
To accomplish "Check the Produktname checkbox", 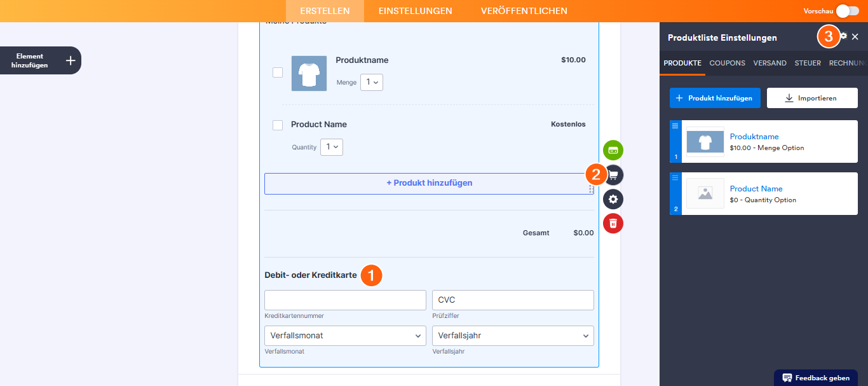I will [278, 72].
